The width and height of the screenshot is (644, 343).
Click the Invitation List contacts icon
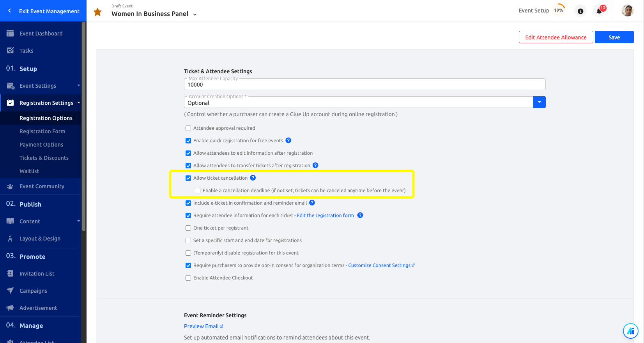[x=10, y=274]
